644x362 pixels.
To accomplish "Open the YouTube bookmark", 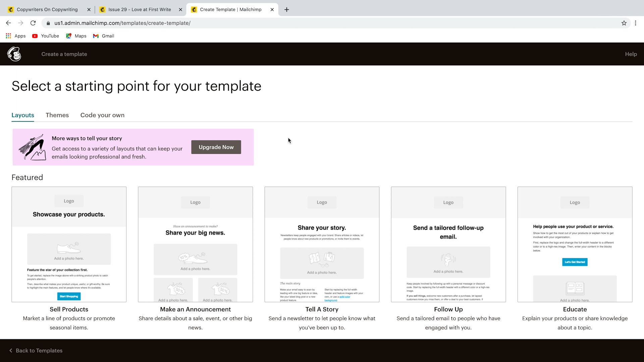I will click(x=46, y=36).
